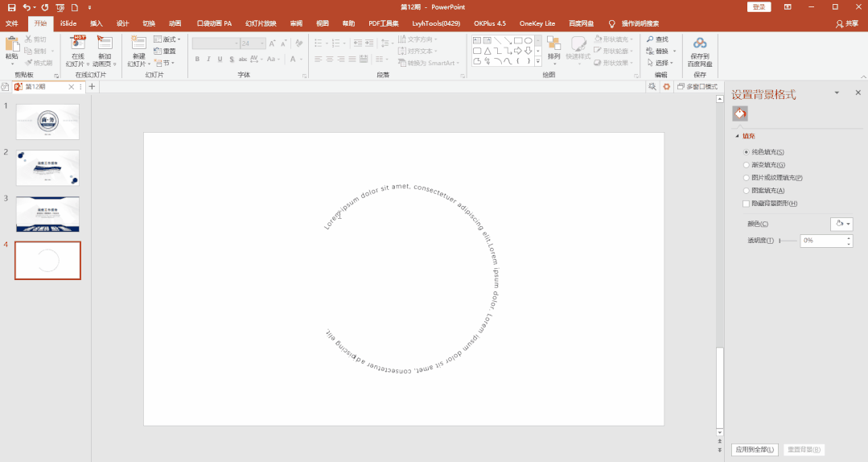This screenshot has height=462, width=868.
Task: Open the iSlide ribbon tab
Action: [x=68, y=23]
